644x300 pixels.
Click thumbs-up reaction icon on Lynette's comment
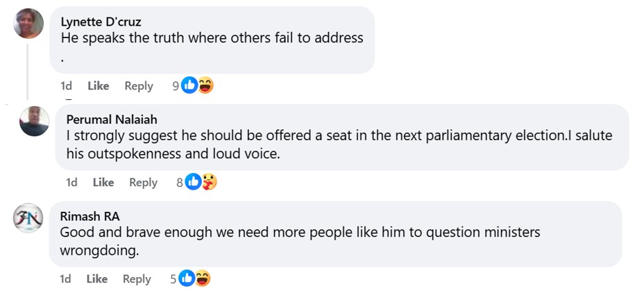[189, 85]
